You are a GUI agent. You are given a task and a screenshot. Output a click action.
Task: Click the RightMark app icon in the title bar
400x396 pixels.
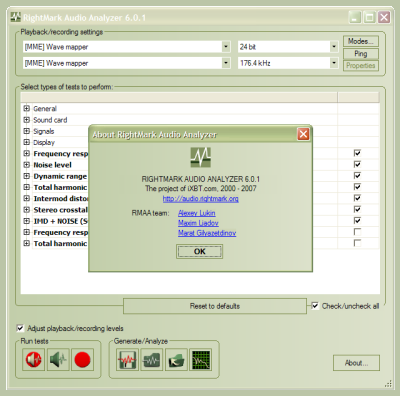tap(15, 17)
